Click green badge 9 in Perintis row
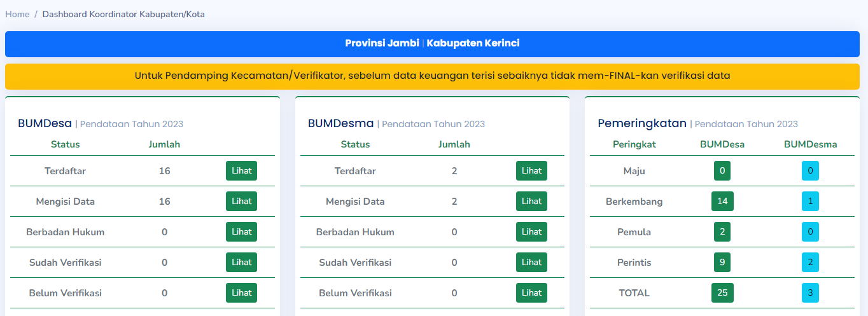Image resolution: width=868 pixels, height=316 pixels. coord(722,263)
